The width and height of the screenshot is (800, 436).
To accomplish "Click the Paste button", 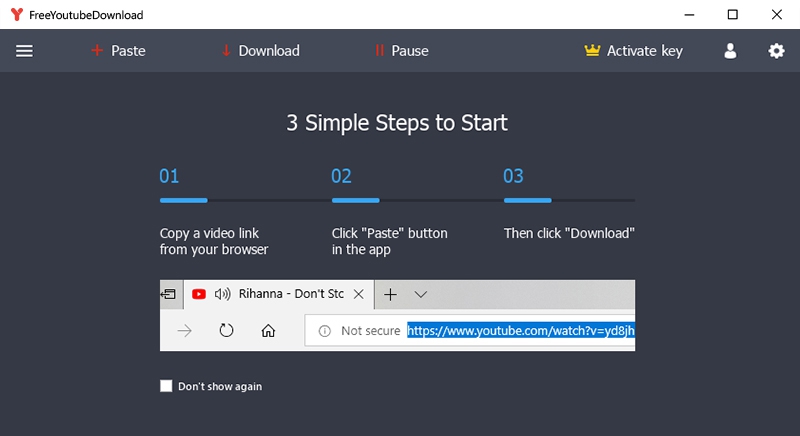I will (118, 51).
